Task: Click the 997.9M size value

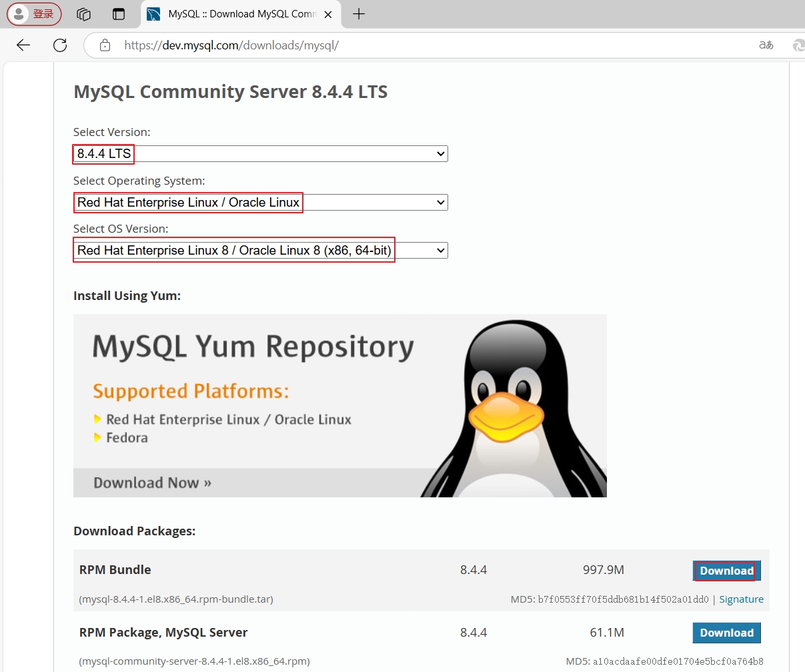Action: coord(604,570)
